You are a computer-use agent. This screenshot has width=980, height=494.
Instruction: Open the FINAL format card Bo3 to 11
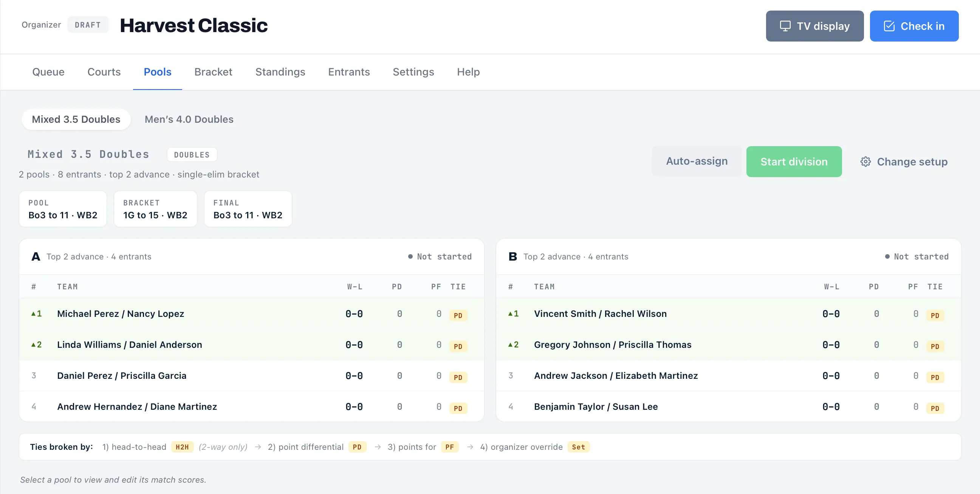pyautogui.click(x=248, y=209)
